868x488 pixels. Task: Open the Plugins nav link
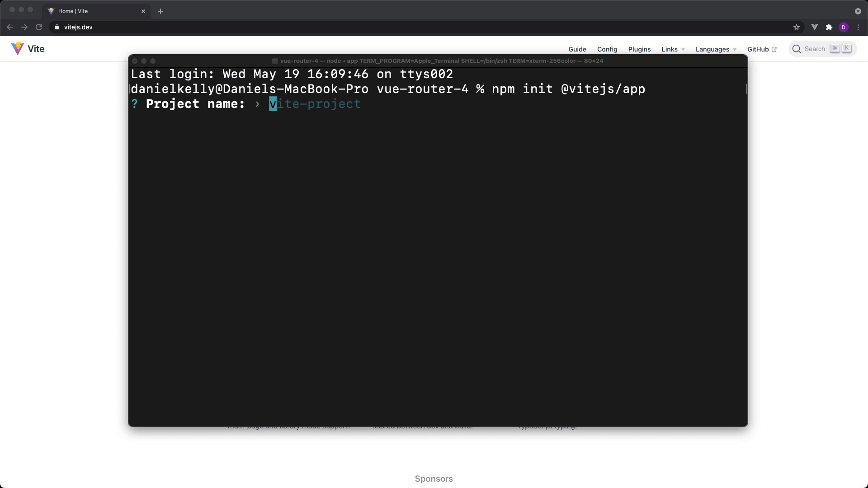(639, 49)
